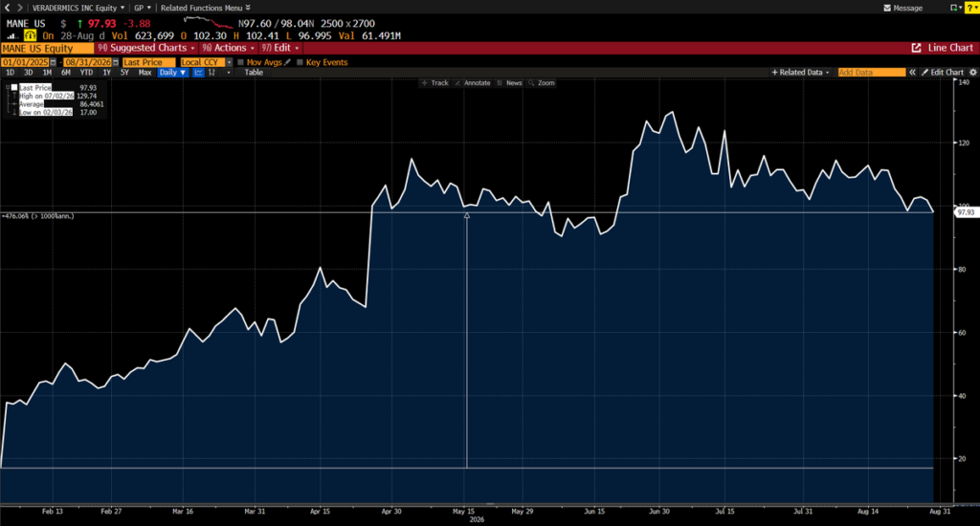Screen dimensions: 980x526
Task: Click the pop-out Line Chart icon
Action: tap(916, 48)
